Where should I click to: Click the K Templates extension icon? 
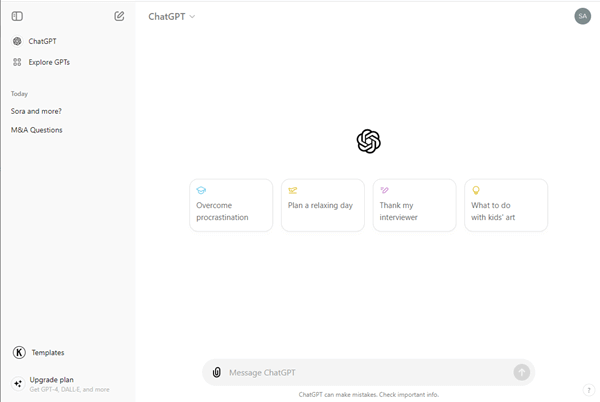click(x=19, y=352)
